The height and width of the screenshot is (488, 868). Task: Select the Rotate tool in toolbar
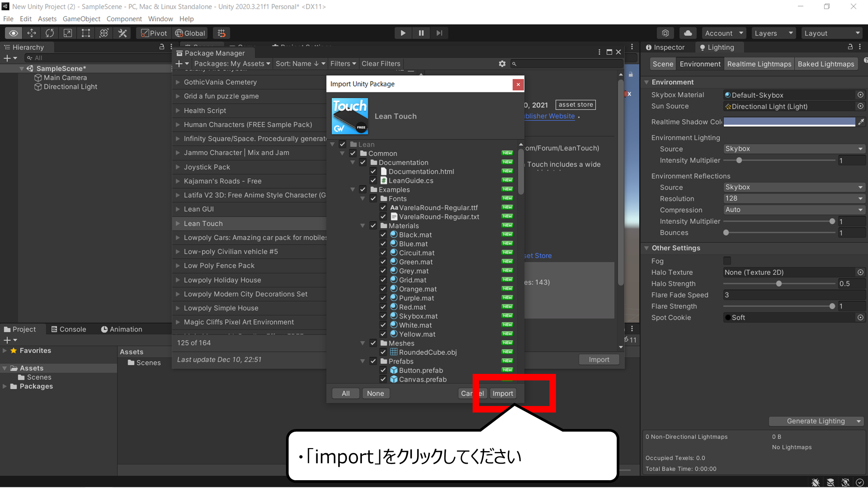[50, 33]
